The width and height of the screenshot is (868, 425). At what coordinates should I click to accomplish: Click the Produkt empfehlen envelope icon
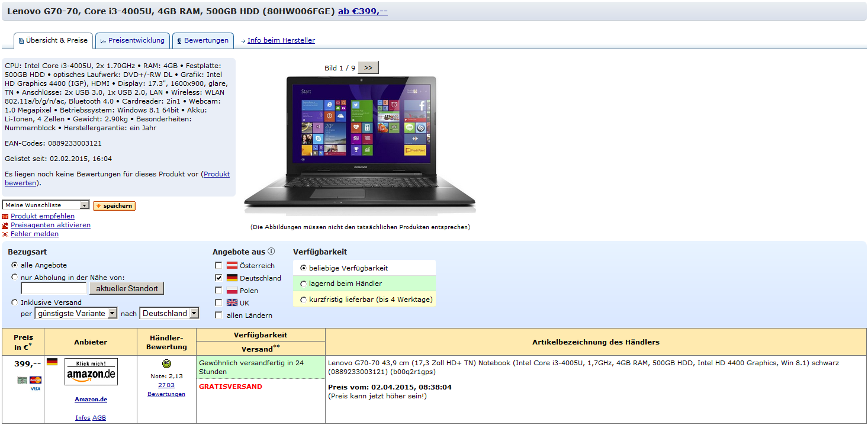[x=5, y=217]
